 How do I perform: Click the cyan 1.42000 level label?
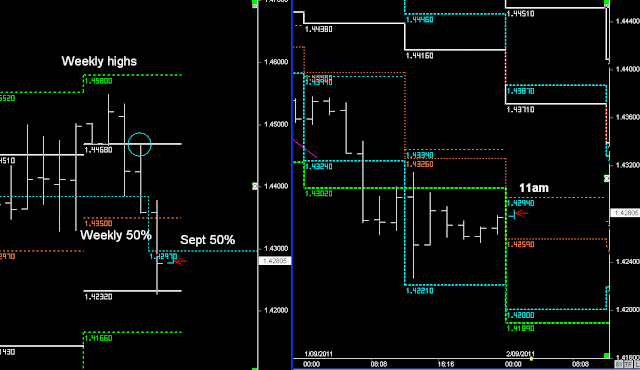(x=520, y=315)
